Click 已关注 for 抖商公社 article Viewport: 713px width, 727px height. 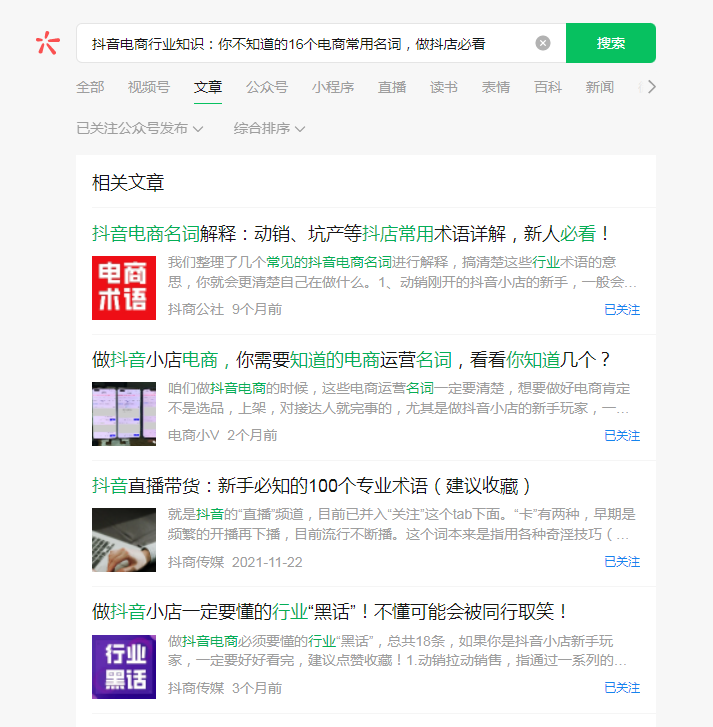coord(622,310)
